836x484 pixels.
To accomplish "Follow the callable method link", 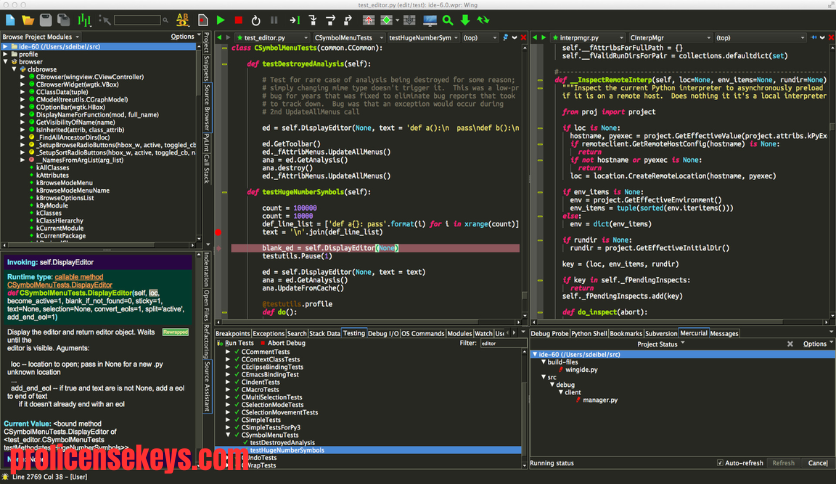I will (x=79, y=277).
